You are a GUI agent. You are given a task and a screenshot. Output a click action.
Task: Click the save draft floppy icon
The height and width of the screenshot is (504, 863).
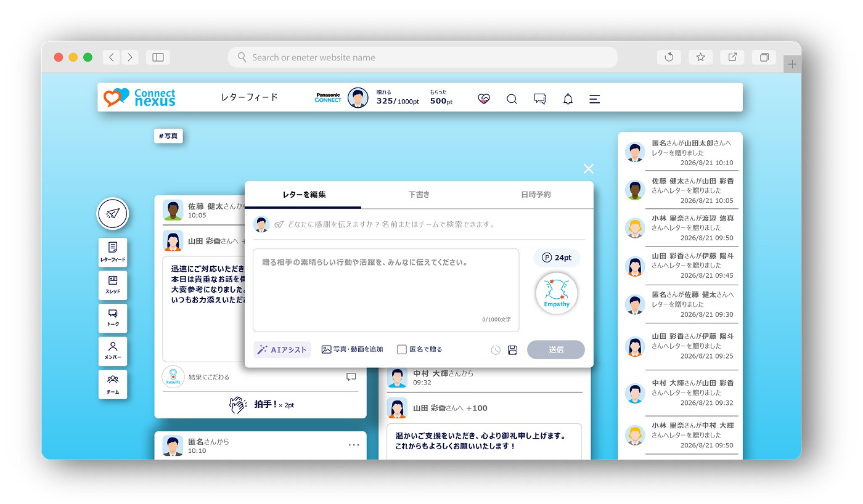point(512,350)
